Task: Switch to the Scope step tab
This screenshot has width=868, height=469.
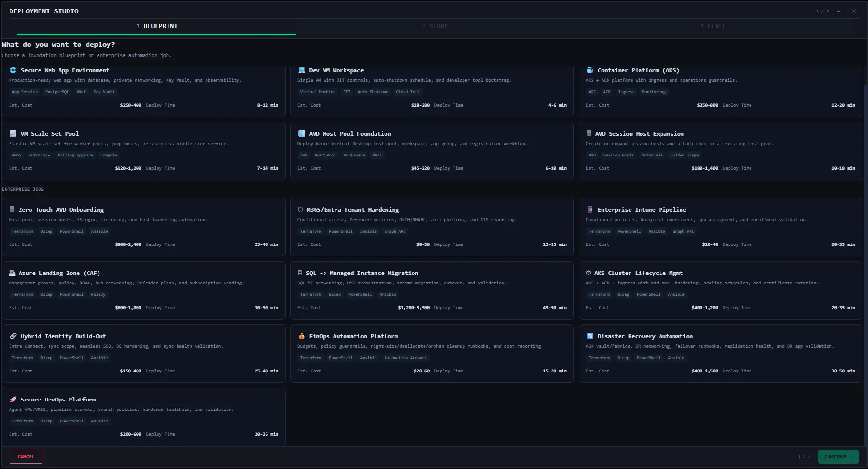Action: [x=435, y=26]
